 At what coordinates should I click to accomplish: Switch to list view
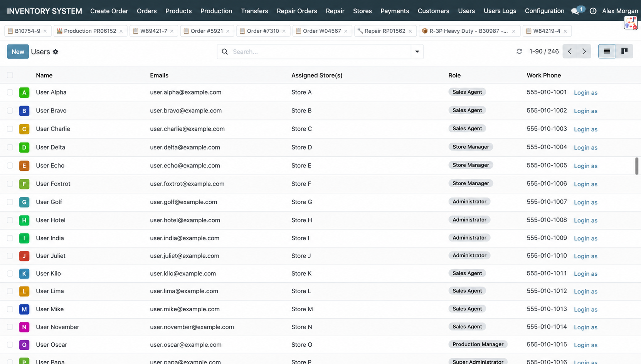point(607,51)
